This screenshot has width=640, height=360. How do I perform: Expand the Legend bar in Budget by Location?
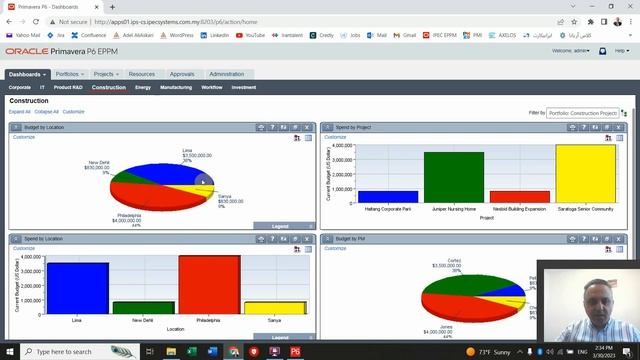[x=284, y=226]
